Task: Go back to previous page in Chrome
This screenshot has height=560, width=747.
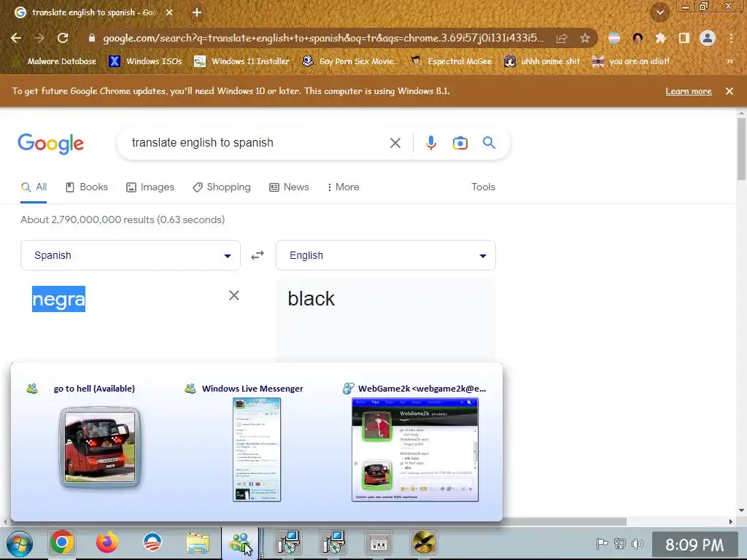Action: pos(16,38)
